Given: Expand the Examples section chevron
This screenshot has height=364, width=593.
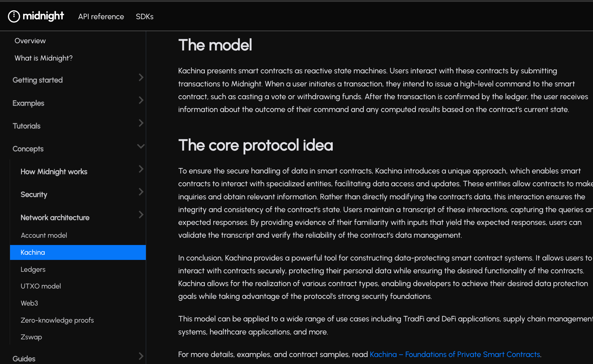Looking at the screenshot, I should pos(141,100).
